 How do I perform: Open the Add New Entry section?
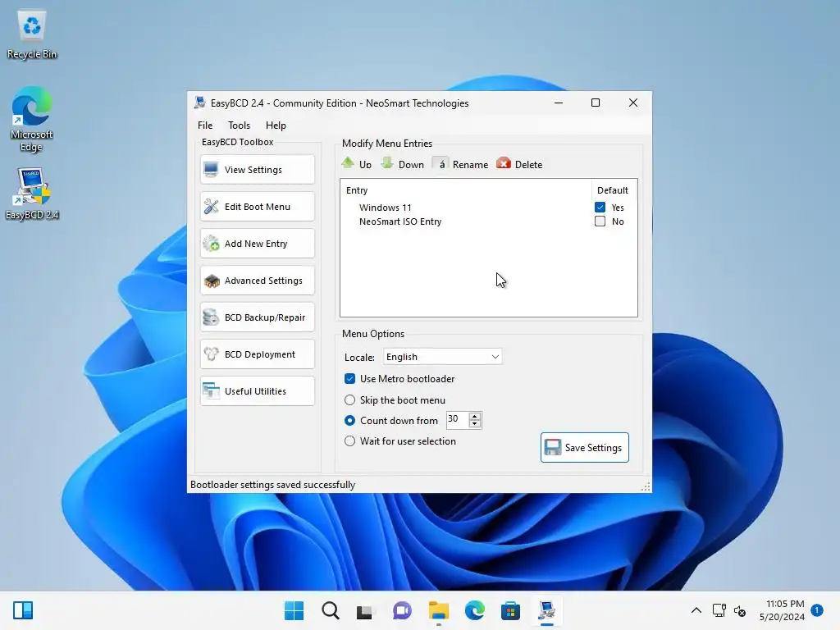257,244
